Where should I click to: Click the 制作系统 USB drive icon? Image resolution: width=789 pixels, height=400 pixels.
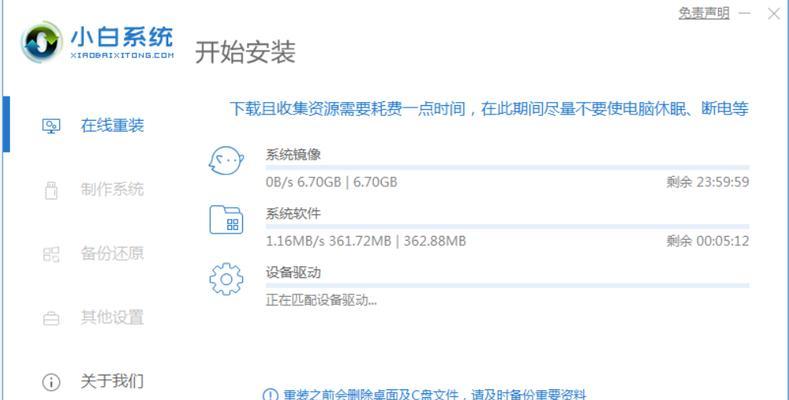tap(51, 190)
